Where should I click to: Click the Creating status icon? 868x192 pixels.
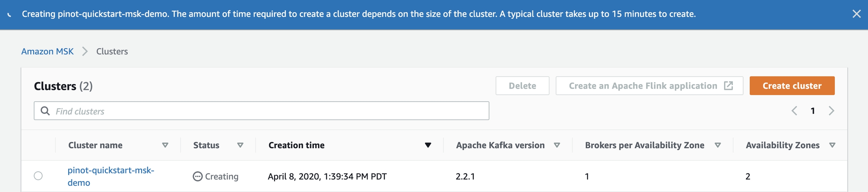click(197, 176)
